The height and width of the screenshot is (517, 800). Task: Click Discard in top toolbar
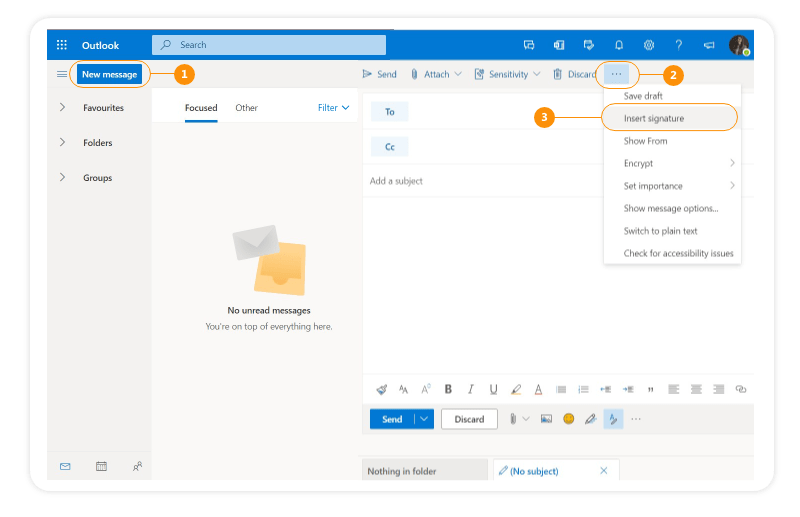pos(574,75)
